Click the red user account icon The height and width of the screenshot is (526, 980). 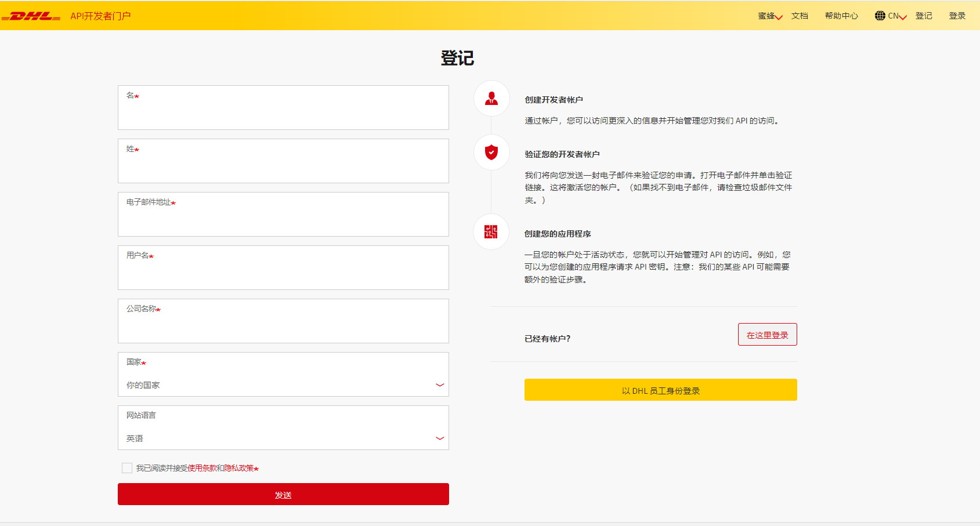491,99
